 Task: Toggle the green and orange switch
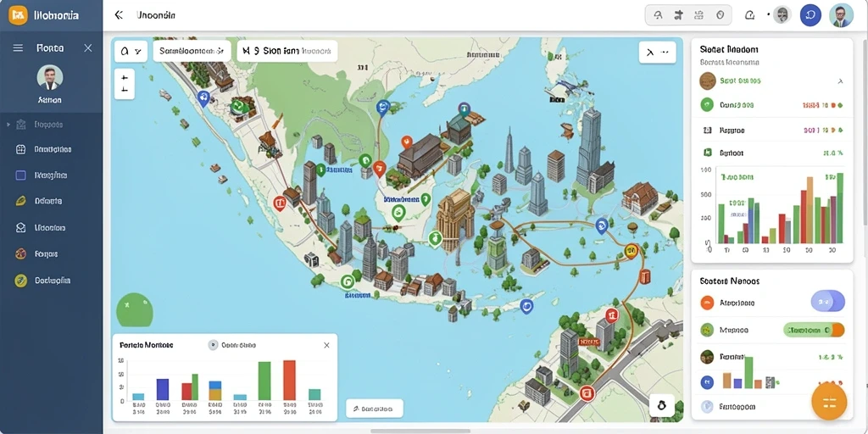click(x=814, y=330)
